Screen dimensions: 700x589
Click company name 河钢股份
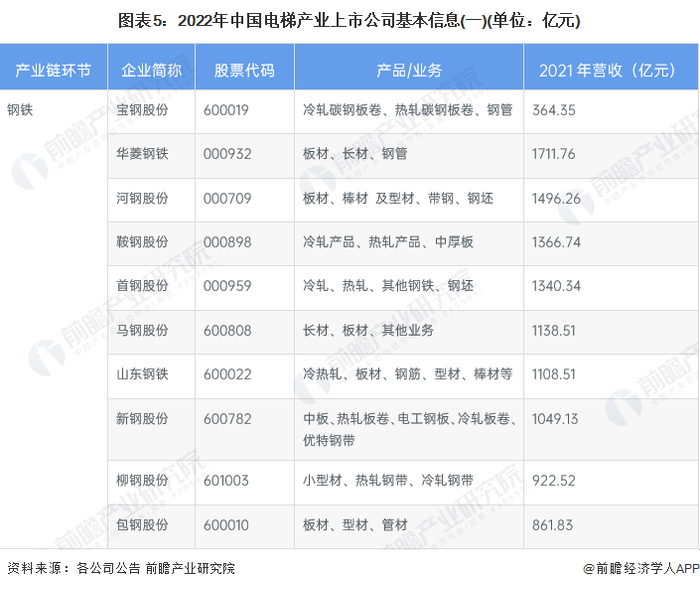click(142, 198)
